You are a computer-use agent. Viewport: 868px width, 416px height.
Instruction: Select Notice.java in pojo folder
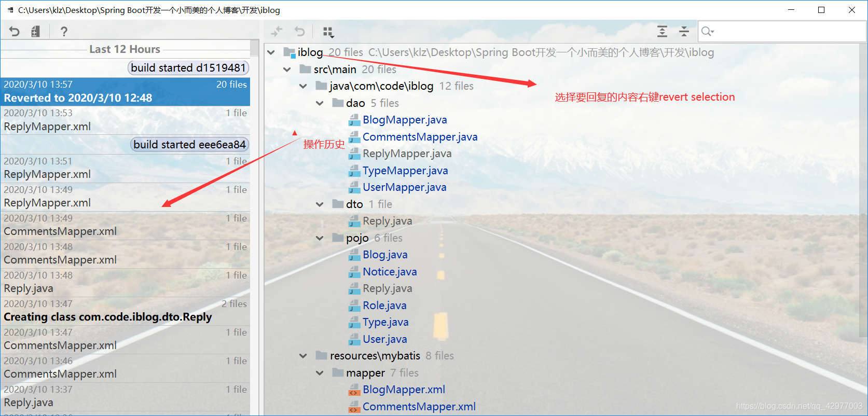(x=390, y=272)
